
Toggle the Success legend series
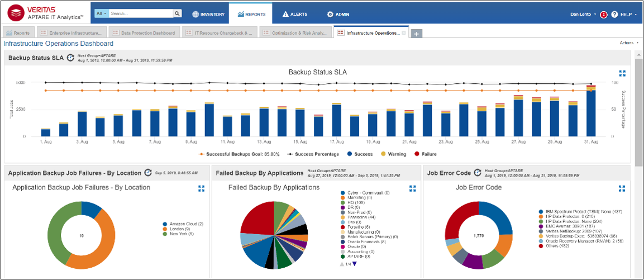click(360, 154)
